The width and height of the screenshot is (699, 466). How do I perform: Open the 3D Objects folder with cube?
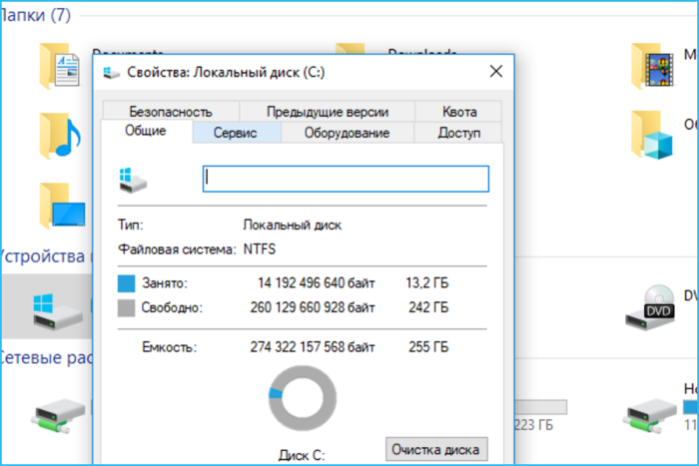pyautogui.click(x=652, y=135)
